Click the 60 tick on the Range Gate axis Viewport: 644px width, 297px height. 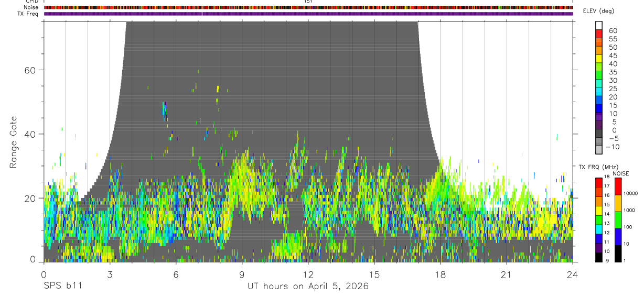pos(31,70)
